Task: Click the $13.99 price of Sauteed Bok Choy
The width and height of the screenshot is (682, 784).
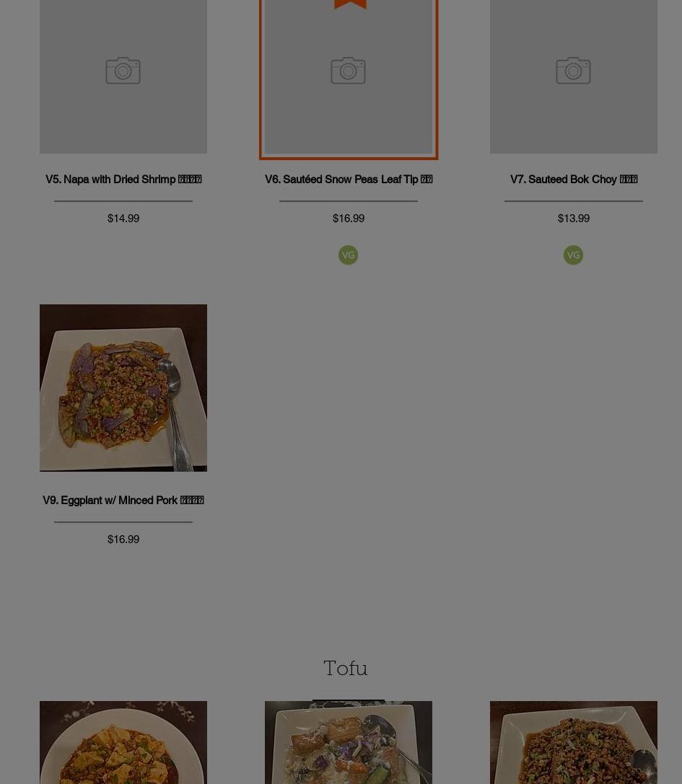Action: [x=574, y=219]
